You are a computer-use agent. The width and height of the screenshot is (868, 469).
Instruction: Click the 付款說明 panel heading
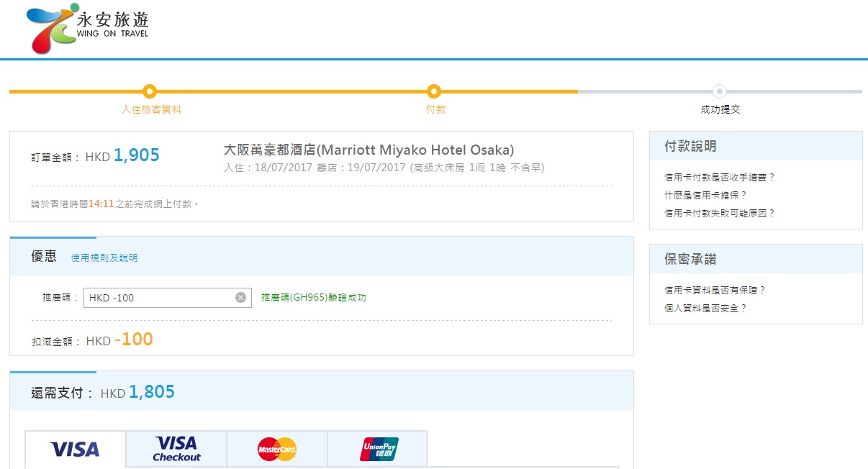(690, 146)
